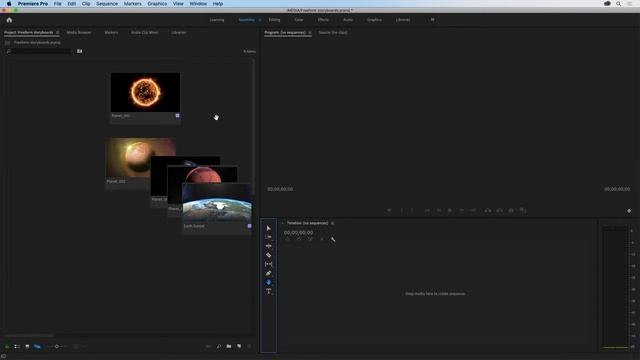The width and height of the screenshot is (640, 360).
Task: Switch to Libraries workspace
Action: [x=403, y=20]
